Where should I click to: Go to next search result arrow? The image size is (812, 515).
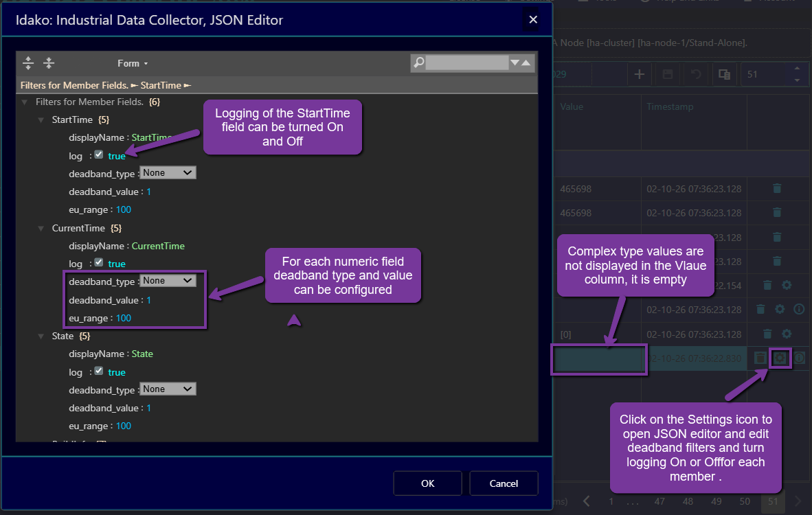515,62
